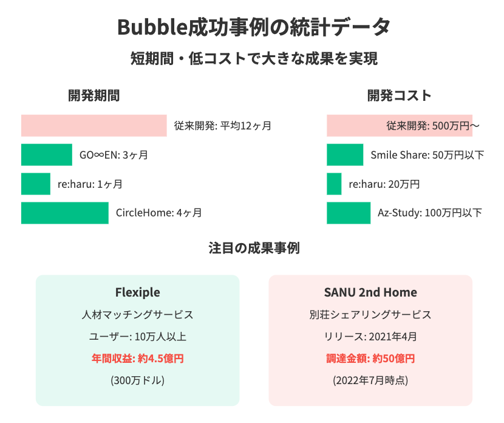Click the red 年間収益: 約4.5億円 text
The width and height of the screenshot is (504, 423).
[138, 359]
